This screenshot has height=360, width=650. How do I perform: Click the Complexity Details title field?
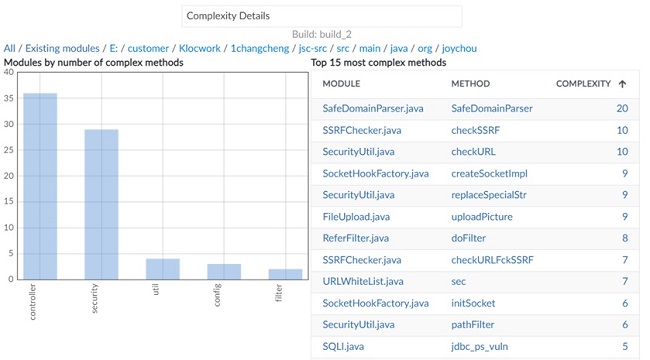coord(322,16)
